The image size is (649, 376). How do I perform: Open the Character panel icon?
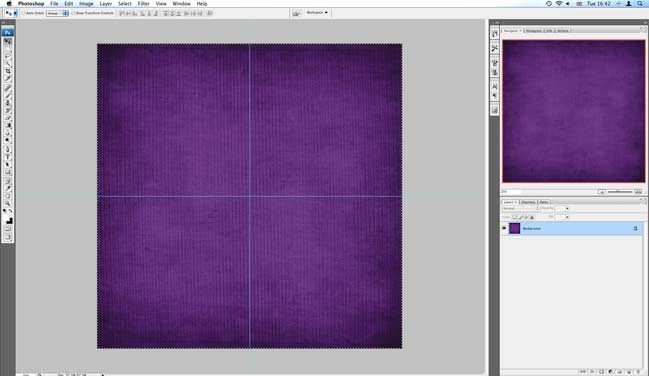click(x=495, y=87)
